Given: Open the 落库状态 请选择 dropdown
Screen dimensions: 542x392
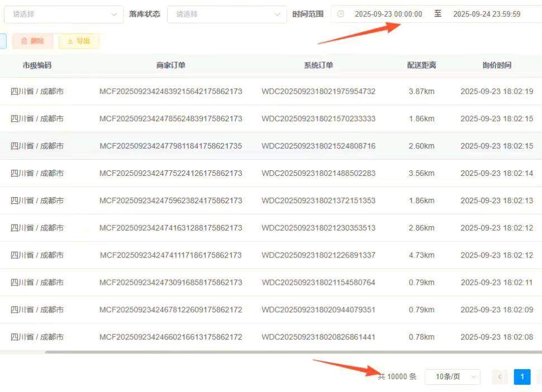Looking at the screenshot, I should click(226, 14).
